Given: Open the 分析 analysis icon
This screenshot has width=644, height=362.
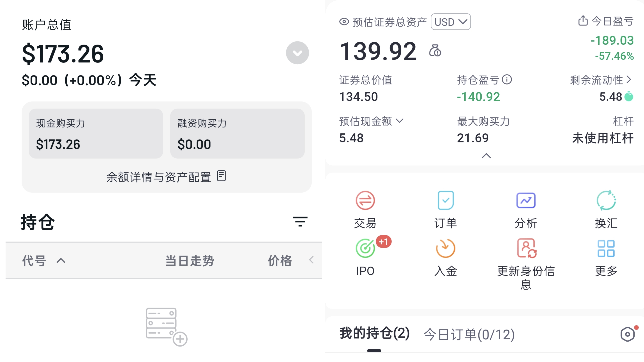Looking at the screenshot, I should (526, 200).
